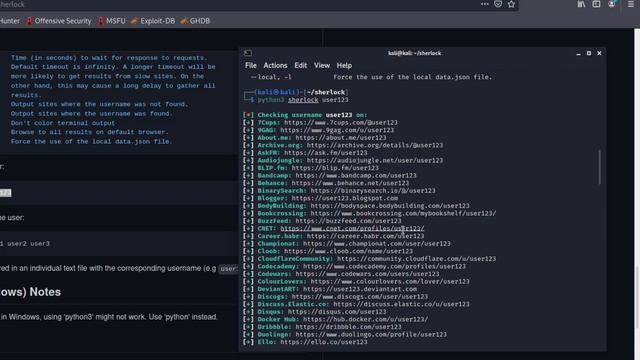The width and height of the screenshot is (640, 360).
Task: Open terminal View menu
Action: (322, 65)
